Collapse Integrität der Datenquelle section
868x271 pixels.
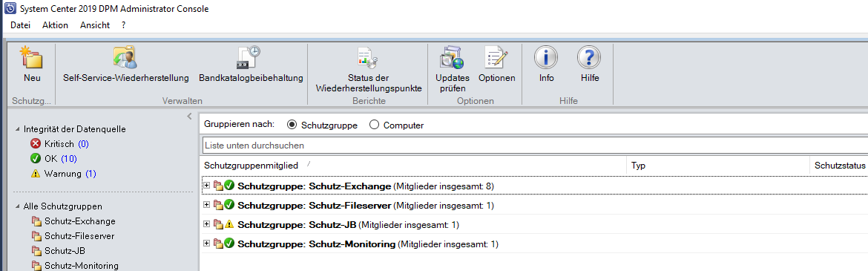coord(18,129)
